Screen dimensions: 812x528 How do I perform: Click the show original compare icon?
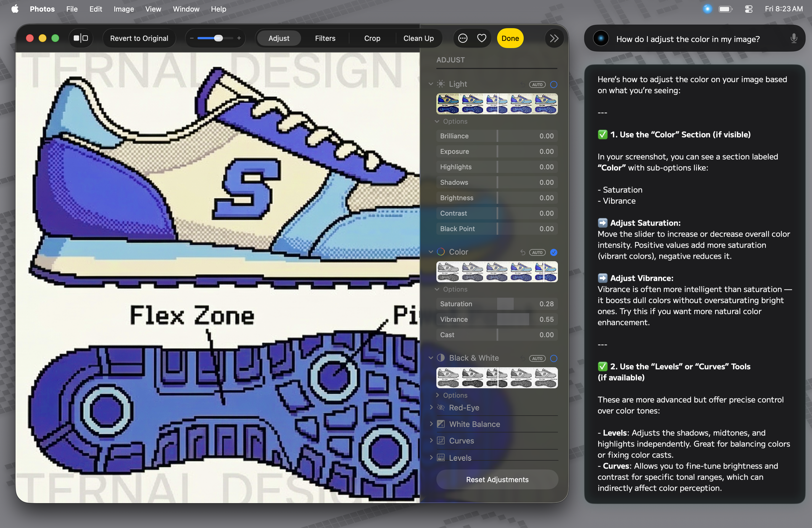[x=81, y=38]
